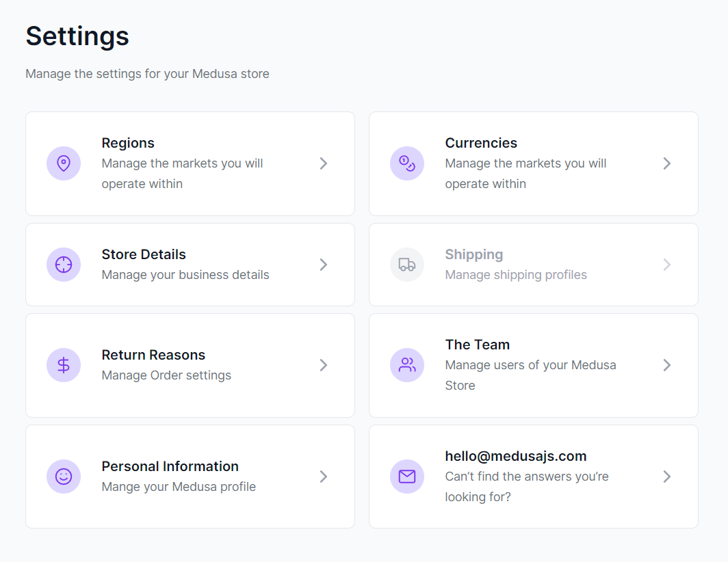Screen dimensions: 728x562
Task: Click 'Manage Order settings' text
Action: [166, 375]
